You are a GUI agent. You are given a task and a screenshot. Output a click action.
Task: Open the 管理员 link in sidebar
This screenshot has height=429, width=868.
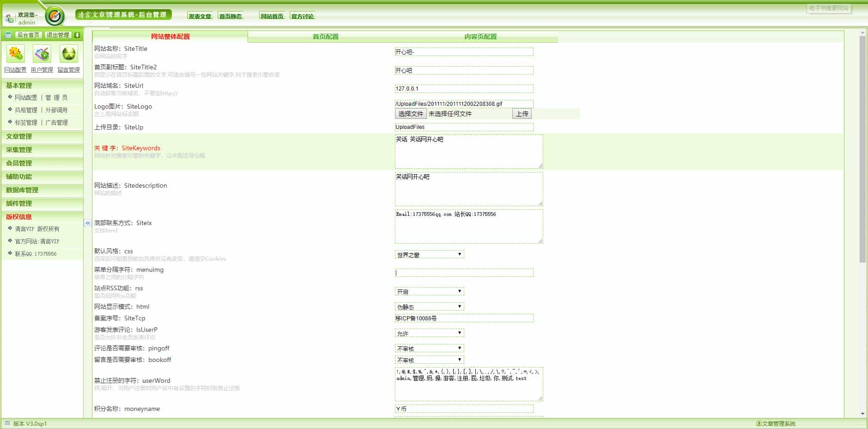pyautogui.click(x=56, y=98)
